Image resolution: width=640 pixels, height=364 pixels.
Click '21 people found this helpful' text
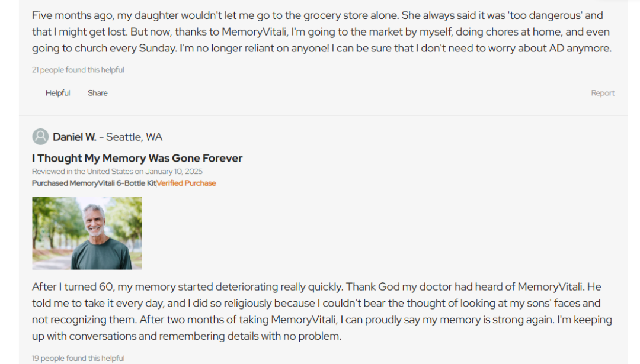[78, 70]
